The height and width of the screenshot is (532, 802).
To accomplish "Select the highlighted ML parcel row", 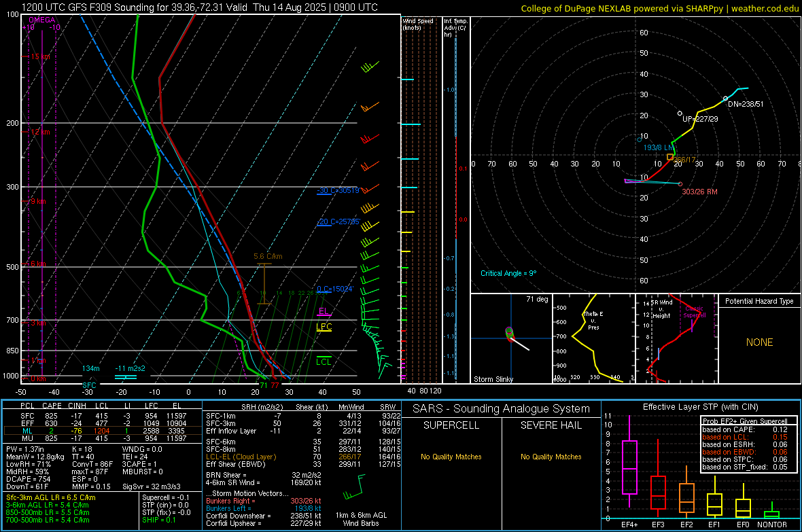I will pos(103,431).
